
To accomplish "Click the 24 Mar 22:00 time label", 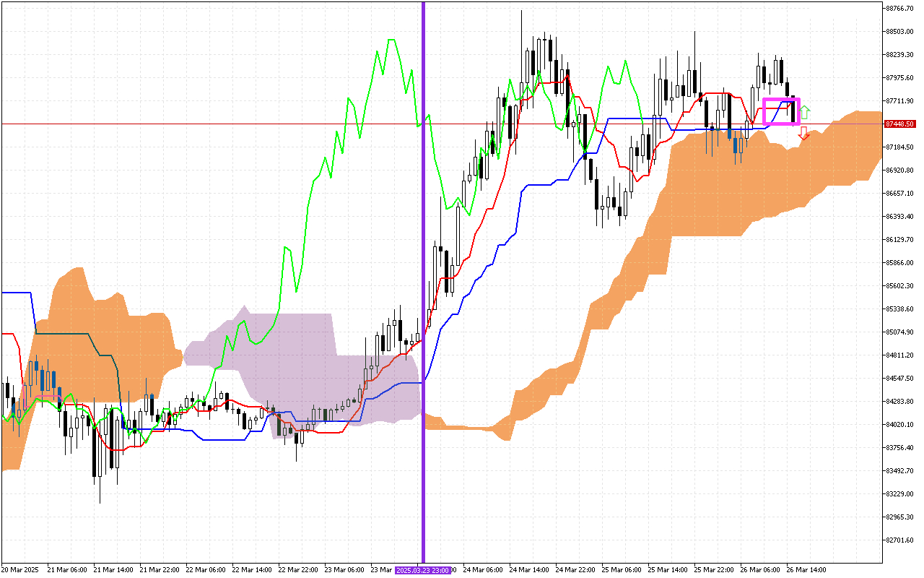I will coord(575,570).
